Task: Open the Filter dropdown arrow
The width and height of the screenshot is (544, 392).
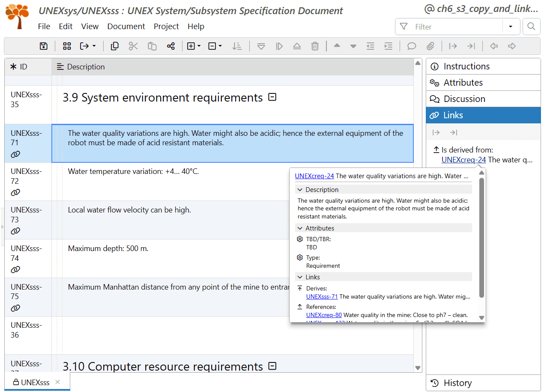Action: coord(511,26)
